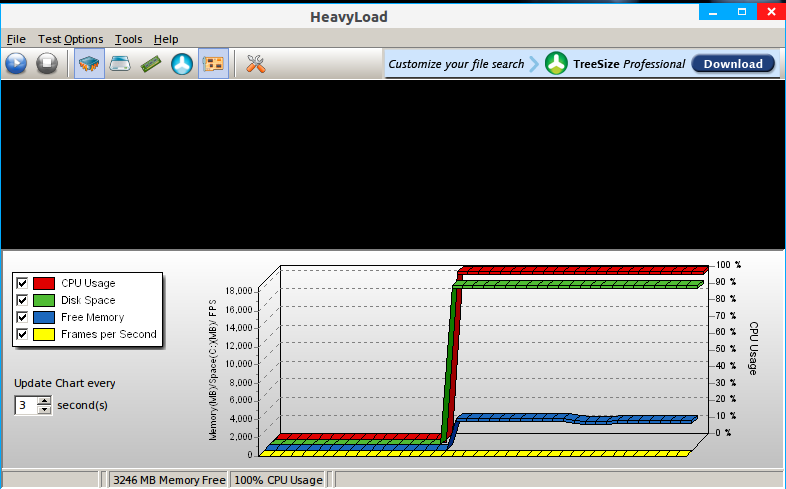This screenshot has width=786, height=489.
Task: Open the Help menu
Action: (166, 39)
